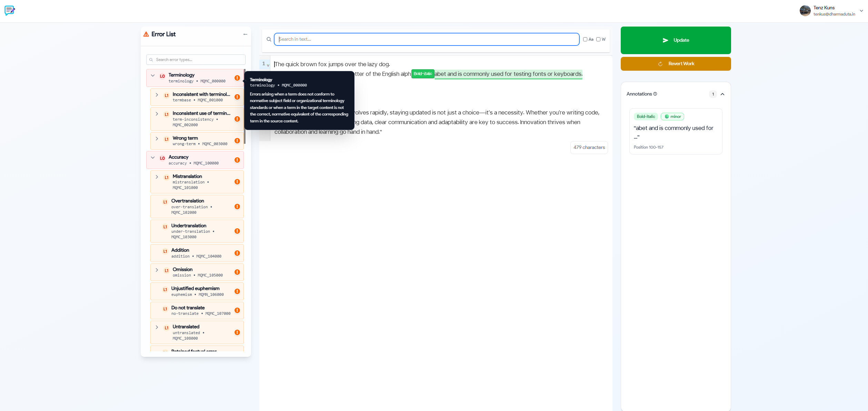
Task: Click the Revert Work button
Action: click(x=675, y=64)
